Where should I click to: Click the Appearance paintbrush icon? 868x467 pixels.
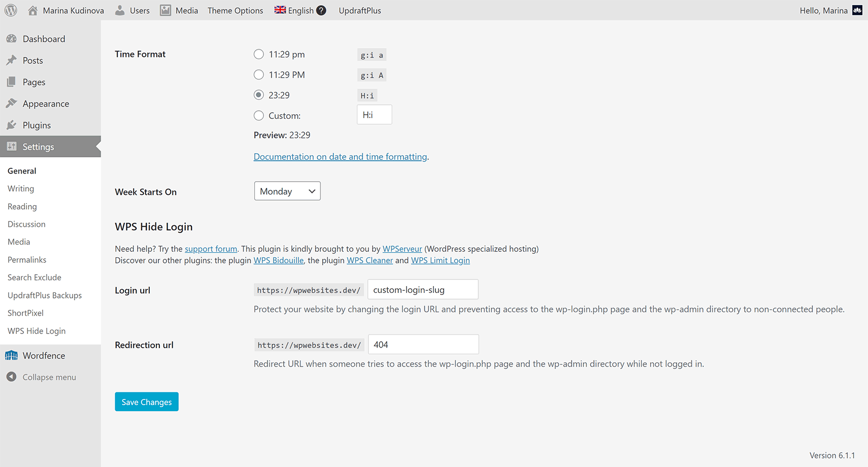[11, 104]
